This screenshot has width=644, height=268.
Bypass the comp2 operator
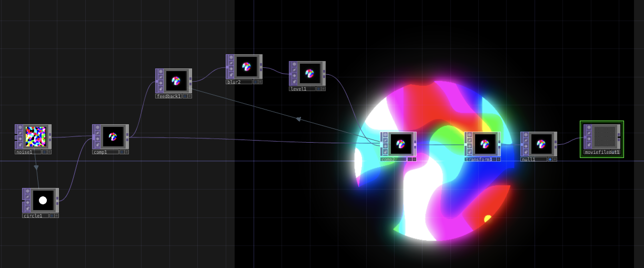click(385, 146)
